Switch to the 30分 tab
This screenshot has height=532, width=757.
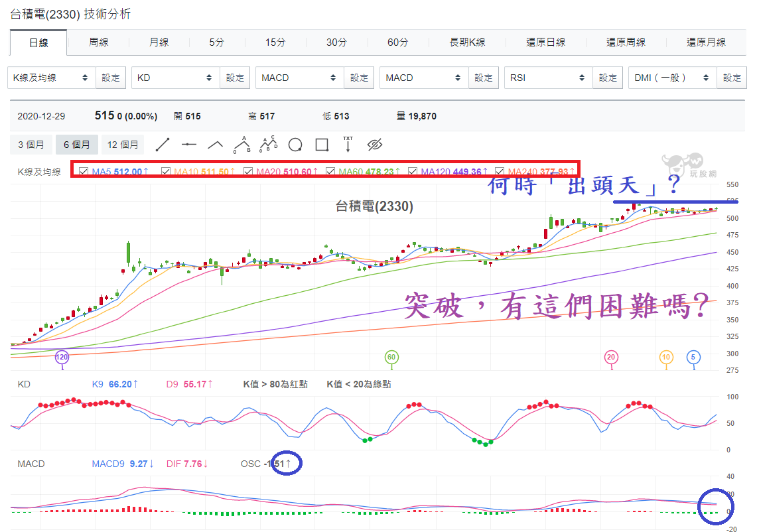[x=336, y=42]
